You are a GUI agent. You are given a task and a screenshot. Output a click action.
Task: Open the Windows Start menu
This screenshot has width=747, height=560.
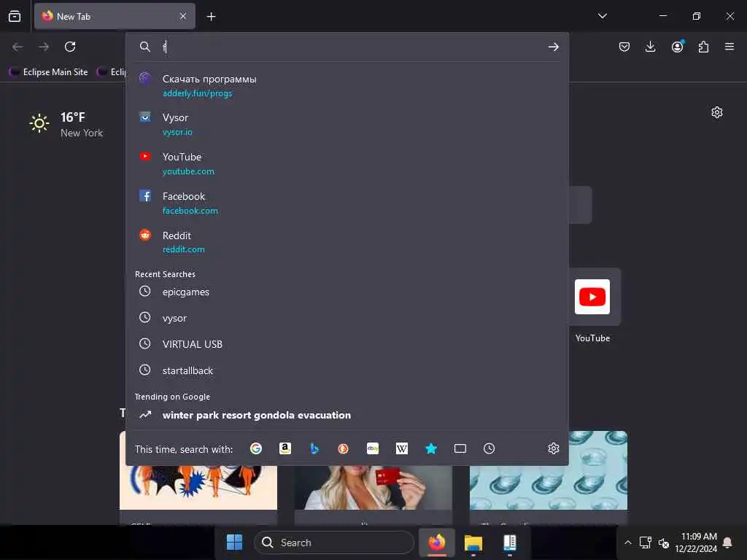234,542
